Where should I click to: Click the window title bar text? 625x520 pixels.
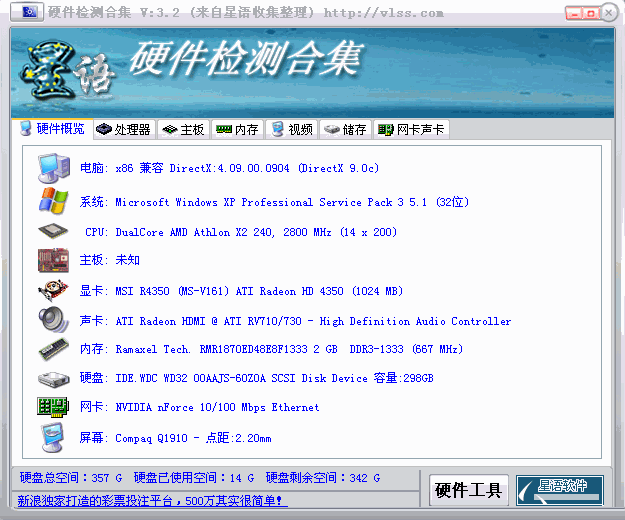(246, 13)
